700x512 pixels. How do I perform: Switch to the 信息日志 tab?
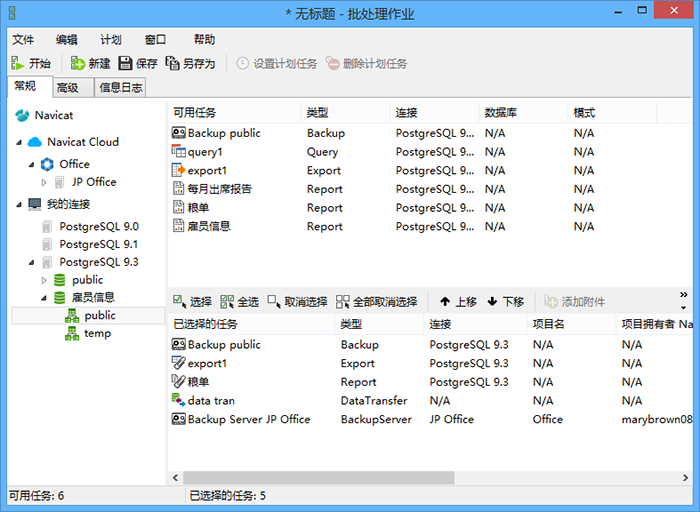coord(120,88)
